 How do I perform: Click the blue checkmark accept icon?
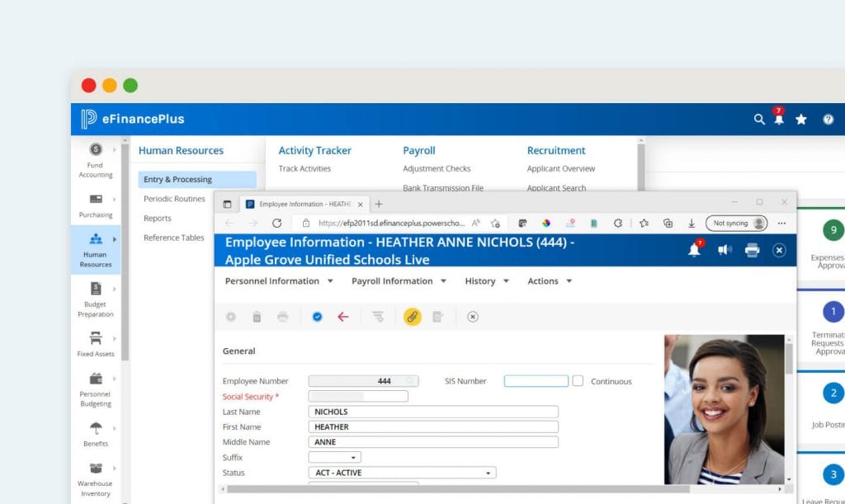point(317,316)
